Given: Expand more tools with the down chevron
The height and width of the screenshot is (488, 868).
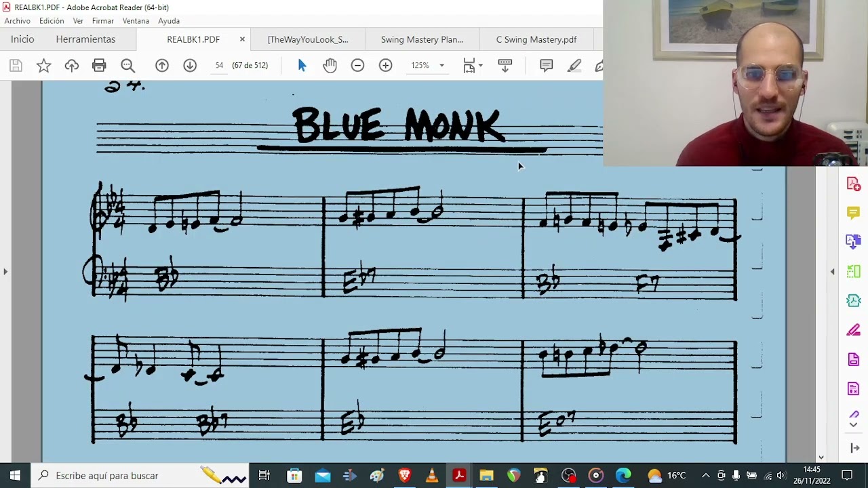Looking at the screenshot, I should 854,424.
